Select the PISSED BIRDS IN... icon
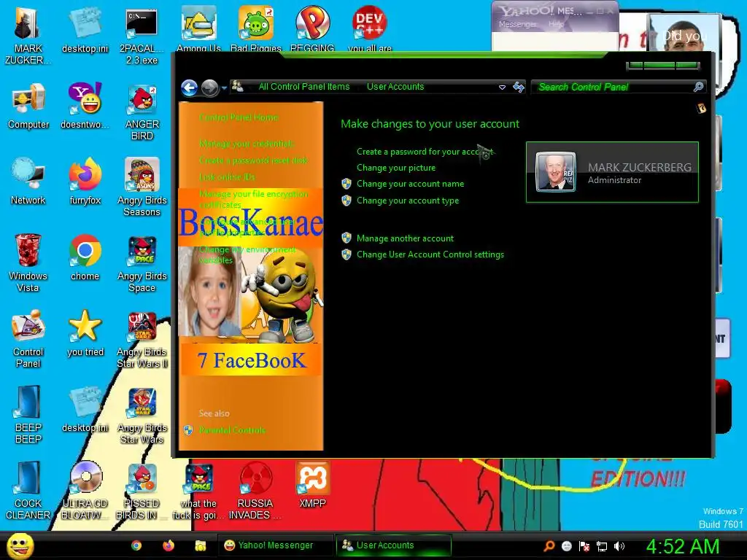Image resolution: width=747 pixels, height=560 pixels. [x=142, y=490]
